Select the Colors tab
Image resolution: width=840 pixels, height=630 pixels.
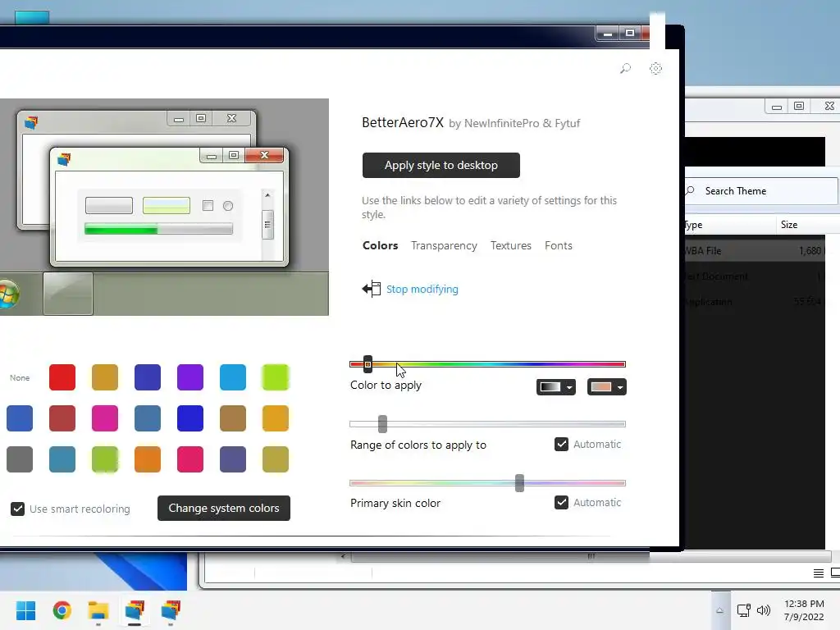click(381, 245)
